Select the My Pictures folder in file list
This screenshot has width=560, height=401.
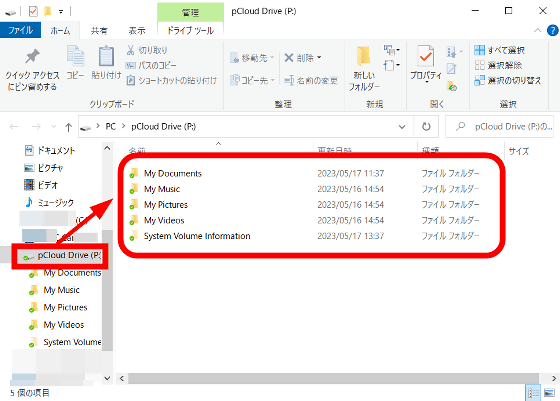(x=166, y=205)
